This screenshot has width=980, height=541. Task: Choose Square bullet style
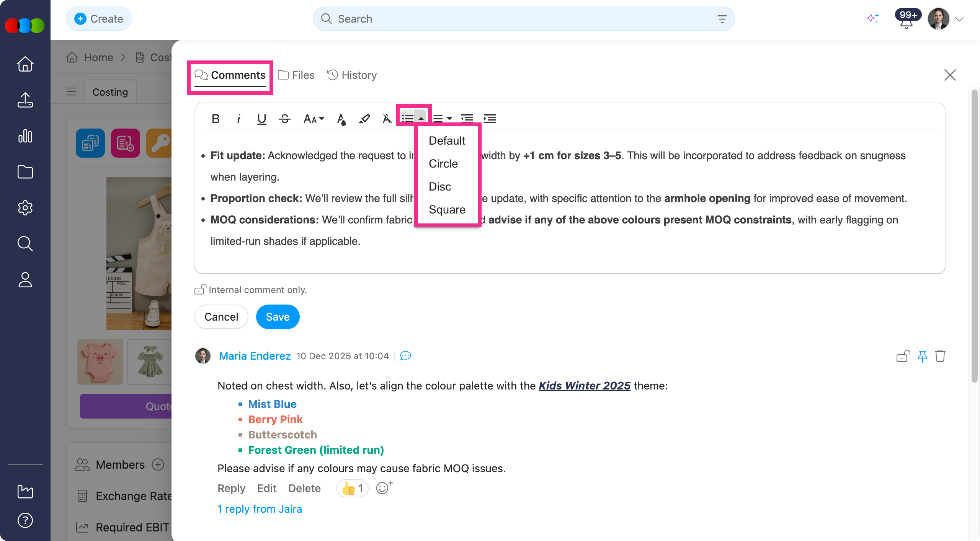447,210
